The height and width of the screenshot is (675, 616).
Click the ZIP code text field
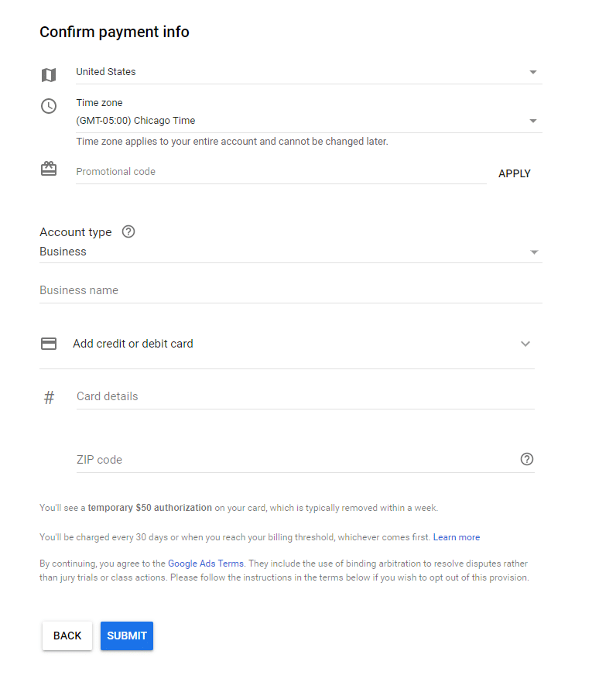[294, 460]
